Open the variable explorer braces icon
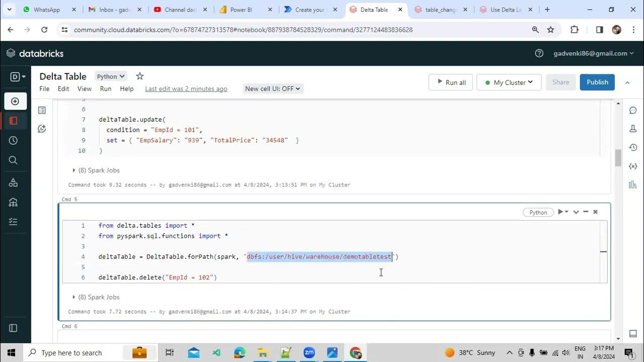This screenshot has width=644, height=362. [633, 166]
